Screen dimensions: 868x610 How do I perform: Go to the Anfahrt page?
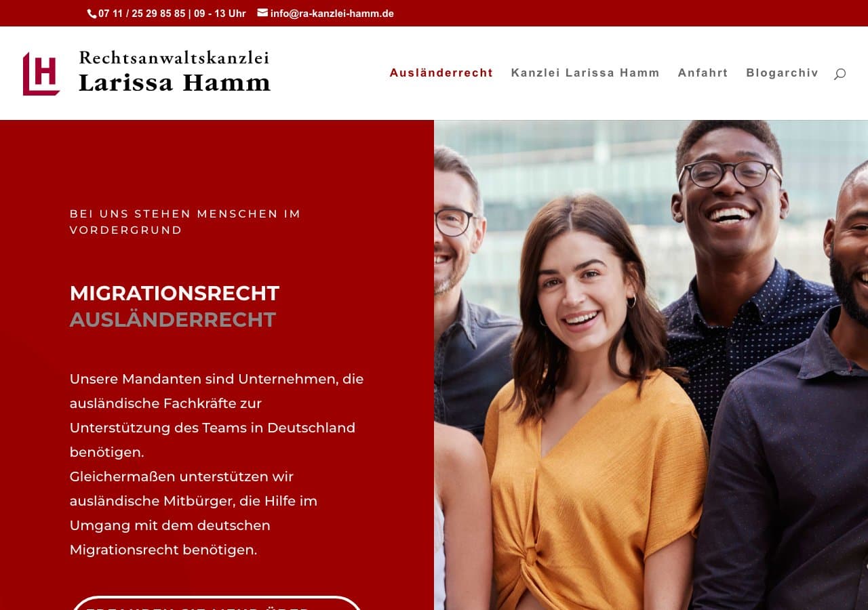(703, 73)
